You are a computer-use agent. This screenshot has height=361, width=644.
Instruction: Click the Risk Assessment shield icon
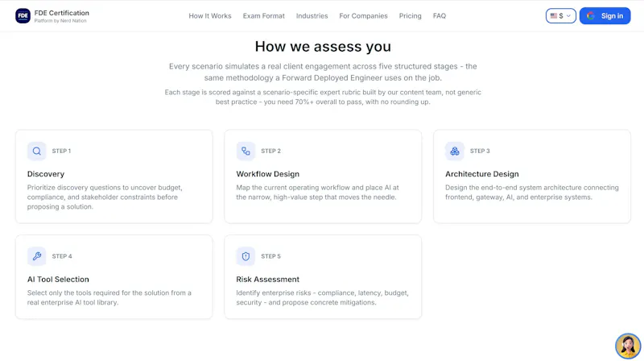point(246,256)
